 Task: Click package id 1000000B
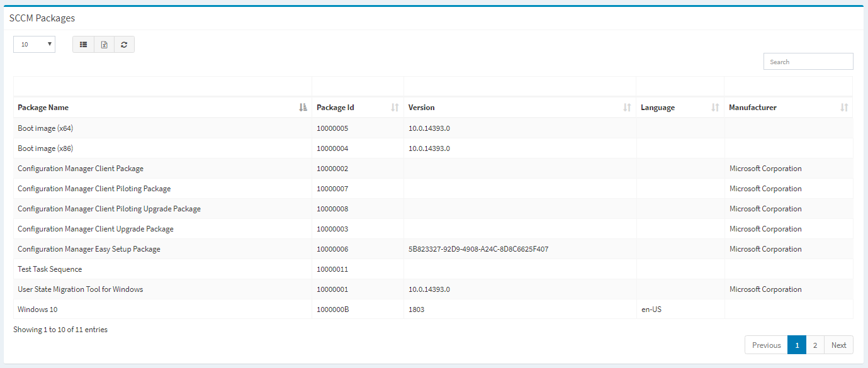332,309
